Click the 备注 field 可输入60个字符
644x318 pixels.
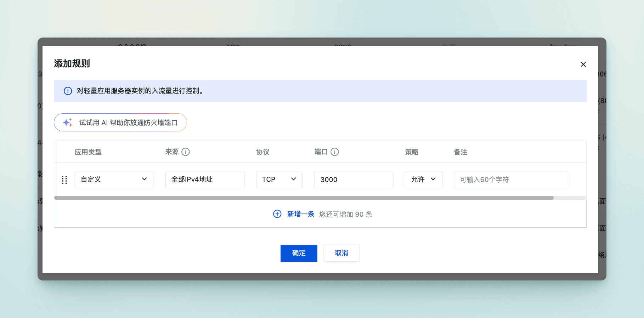coord(510,180)
